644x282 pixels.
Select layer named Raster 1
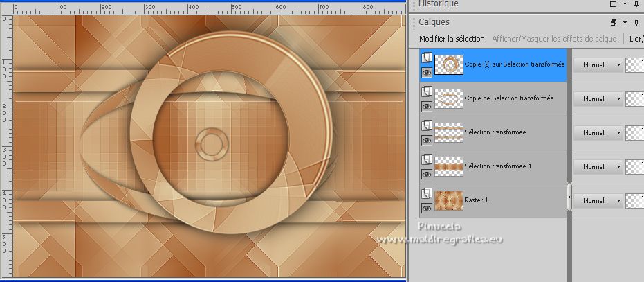coord(477,200)
